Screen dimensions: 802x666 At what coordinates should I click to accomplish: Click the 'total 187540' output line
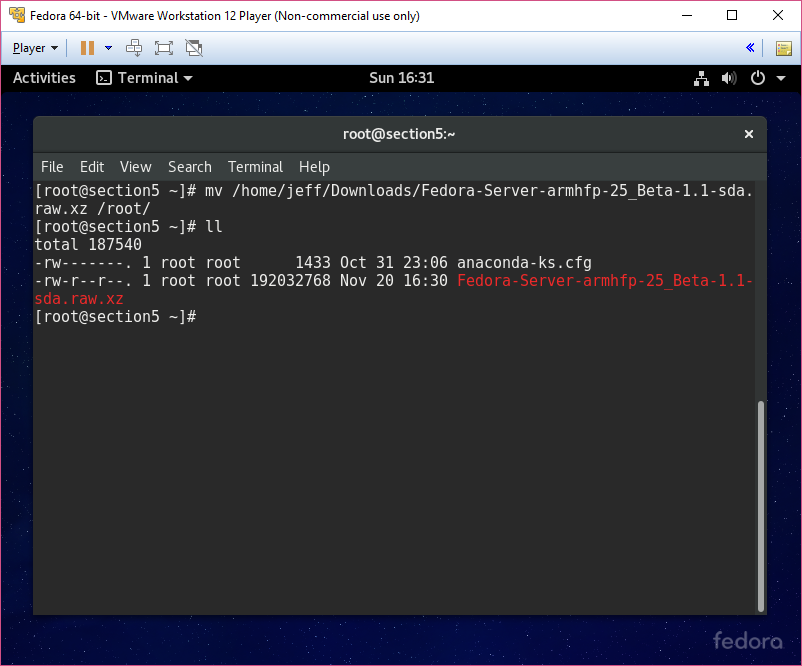click(88, 245)
